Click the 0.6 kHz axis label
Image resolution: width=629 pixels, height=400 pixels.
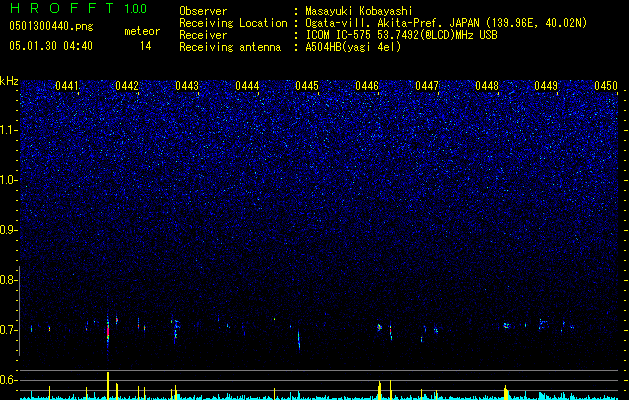pyautogui.click(x=8, y=380)
